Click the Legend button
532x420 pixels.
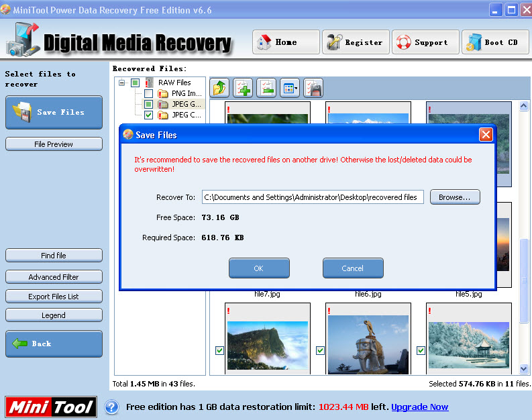click(54, 315)
